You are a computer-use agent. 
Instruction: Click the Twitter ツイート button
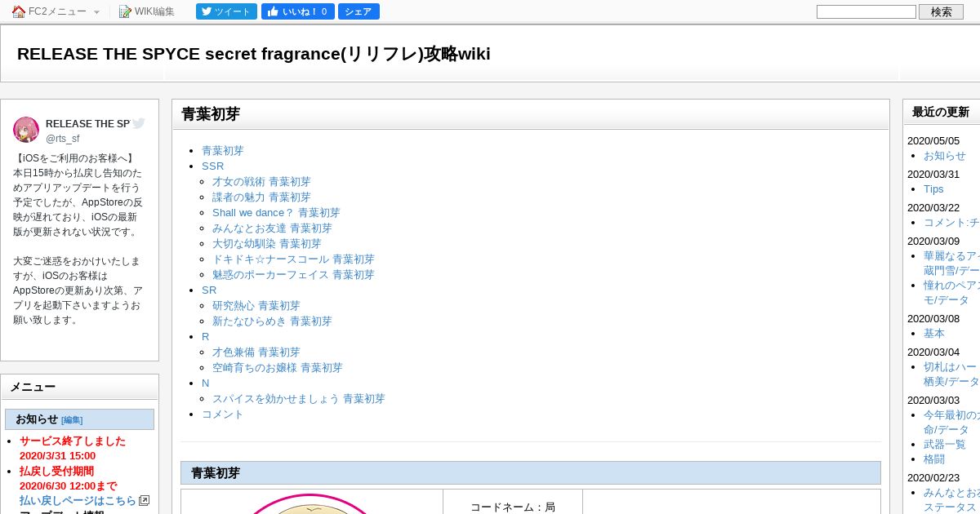tap(226, 11)
